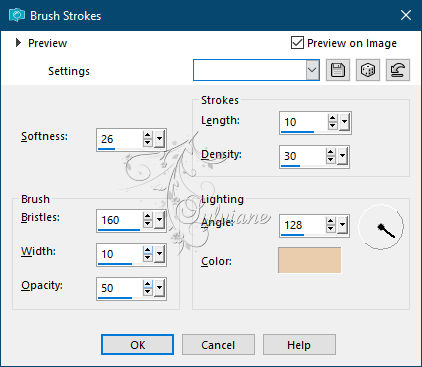
Task: Click the Help button
Action: [299, 345]
